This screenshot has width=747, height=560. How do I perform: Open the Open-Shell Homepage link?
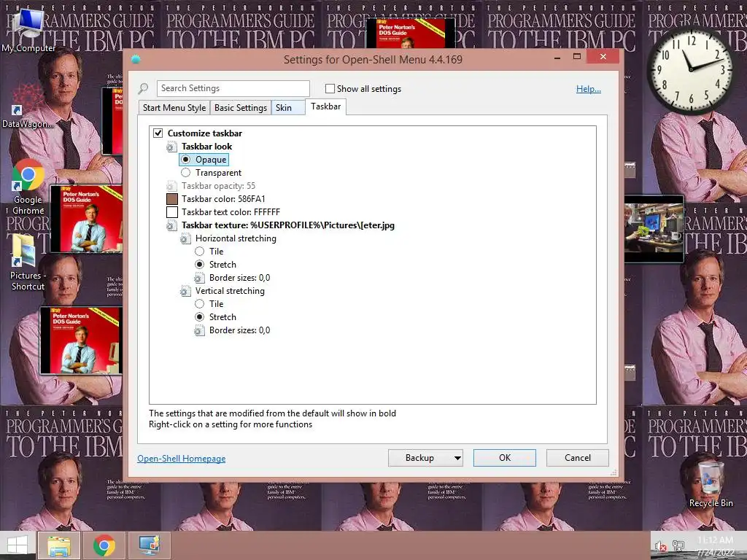pos(182,458)
